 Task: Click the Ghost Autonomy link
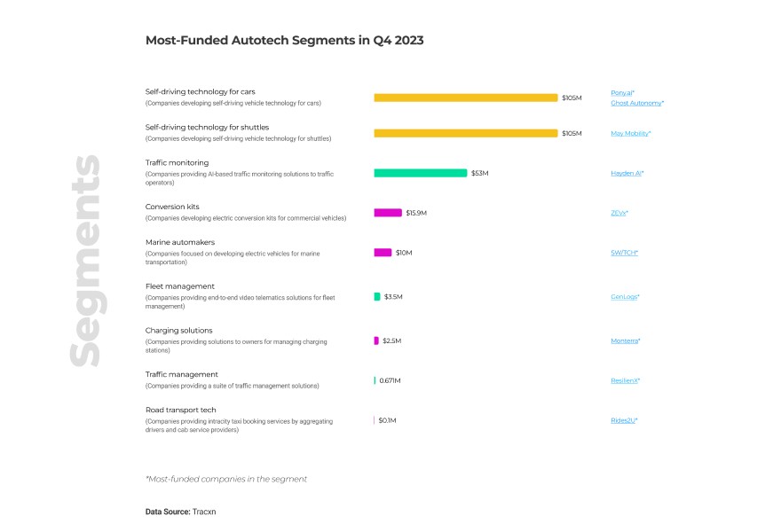(x=635, y=103)
